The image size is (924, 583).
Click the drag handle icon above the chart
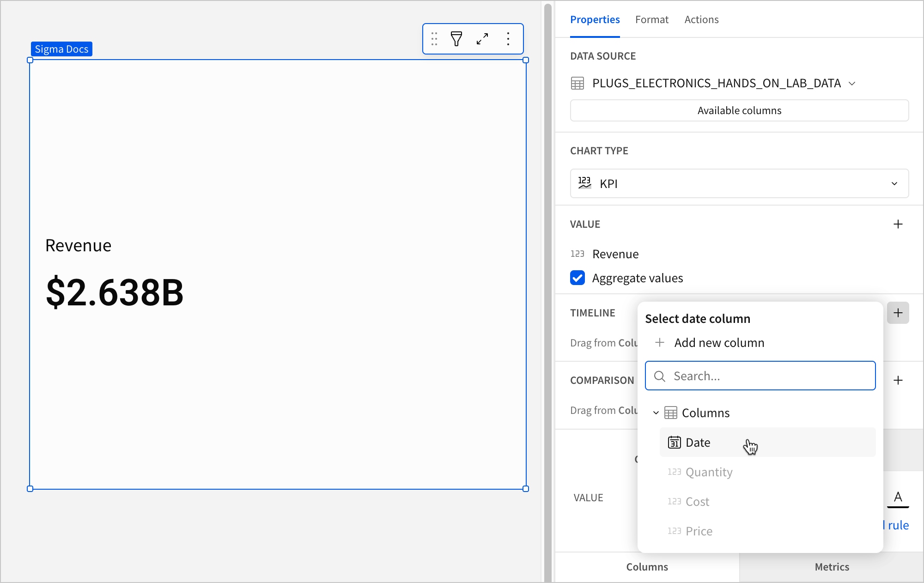[434, 39]
